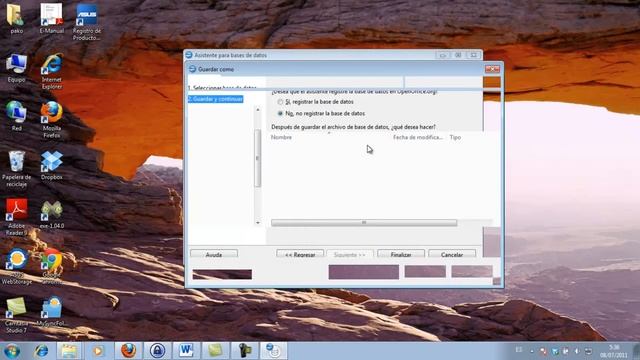
Task: Click the '<< Regresar' button
Action: 300,254
